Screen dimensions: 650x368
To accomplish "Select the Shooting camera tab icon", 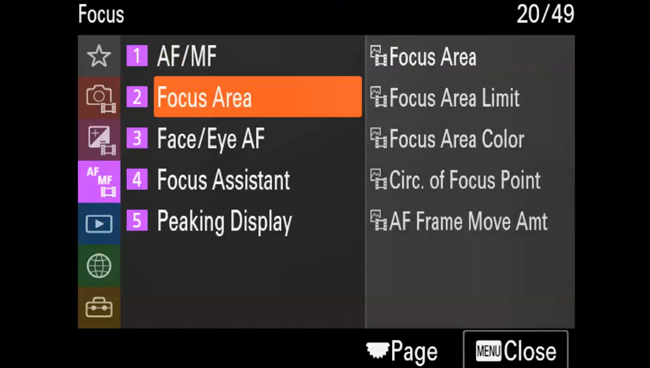I will click(99, 98).
